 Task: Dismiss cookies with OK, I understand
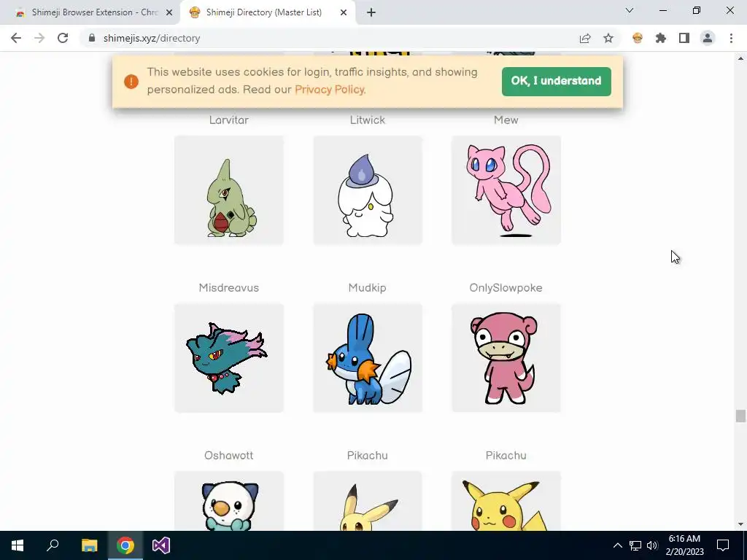(x=557, y=81)
